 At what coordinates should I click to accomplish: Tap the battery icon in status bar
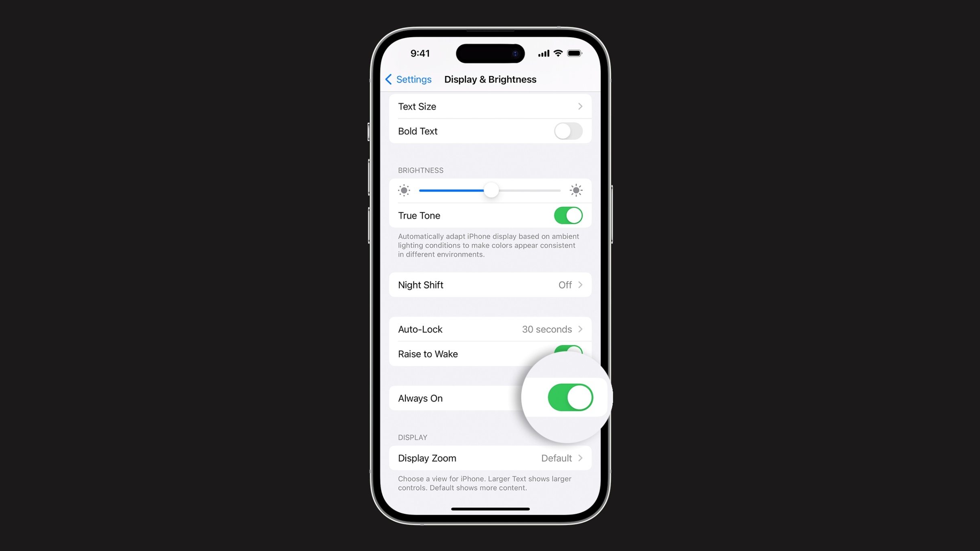coord(575,53)
